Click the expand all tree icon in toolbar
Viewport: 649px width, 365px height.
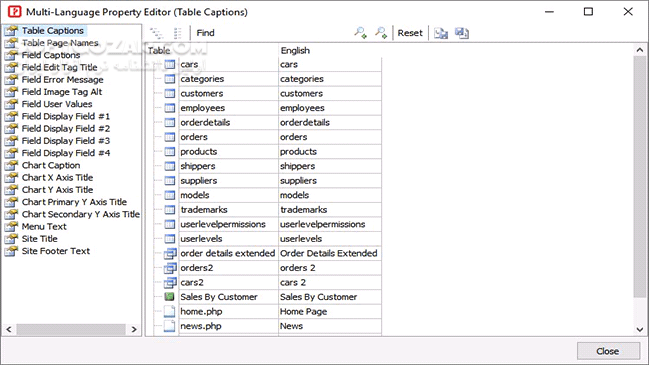coord(156,33)
